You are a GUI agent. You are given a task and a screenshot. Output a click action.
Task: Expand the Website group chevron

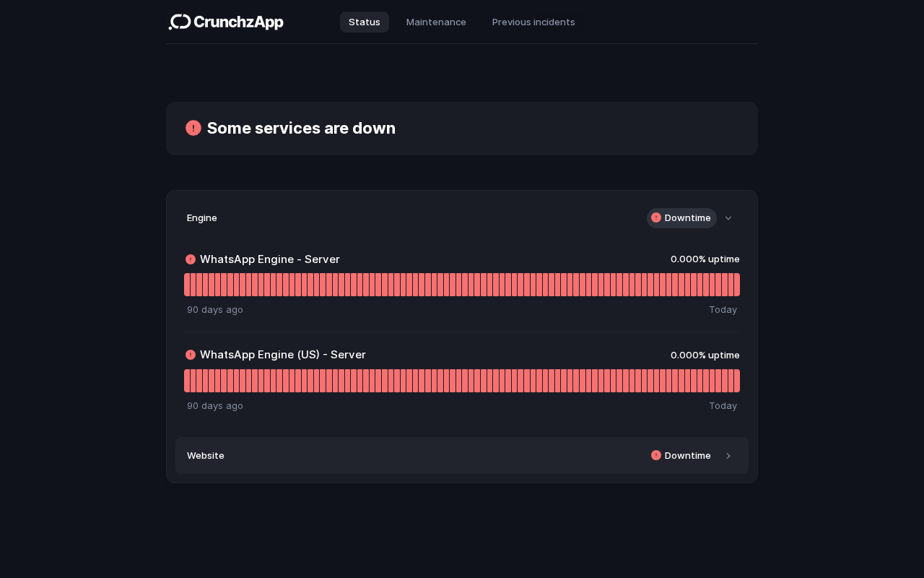pos(728,456)
